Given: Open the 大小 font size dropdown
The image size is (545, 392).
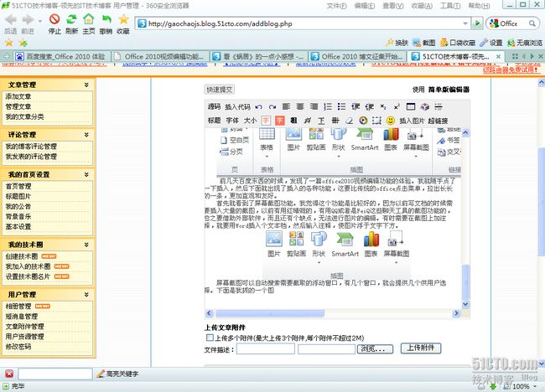Looking at the screenshot, I should click(x=250, y=121).
